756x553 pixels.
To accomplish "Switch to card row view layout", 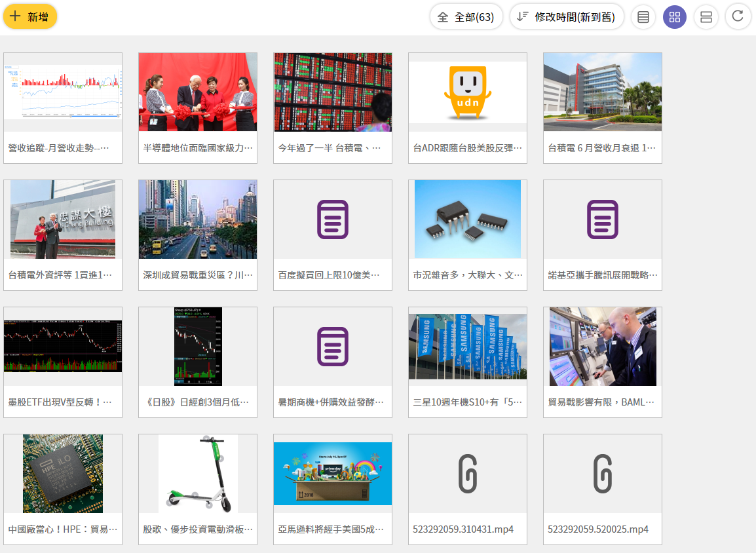I will 706,17.
